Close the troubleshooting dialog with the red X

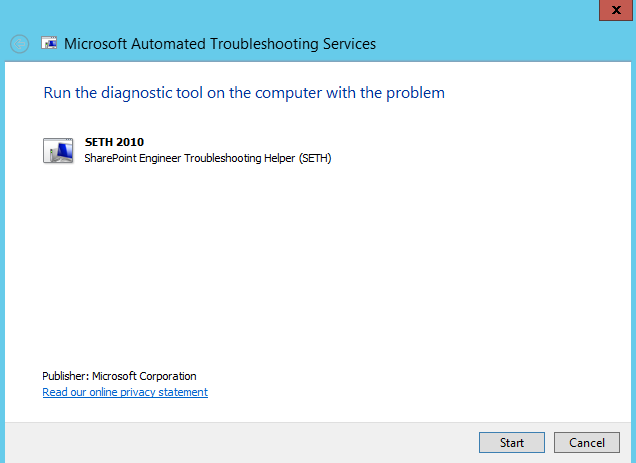coord(616,10)
